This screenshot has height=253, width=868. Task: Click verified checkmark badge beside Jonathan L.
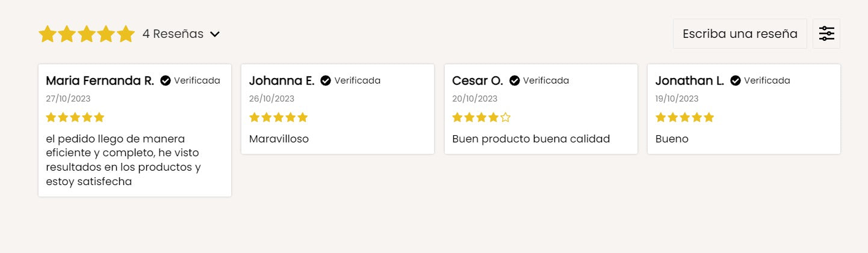click(736, 81)
